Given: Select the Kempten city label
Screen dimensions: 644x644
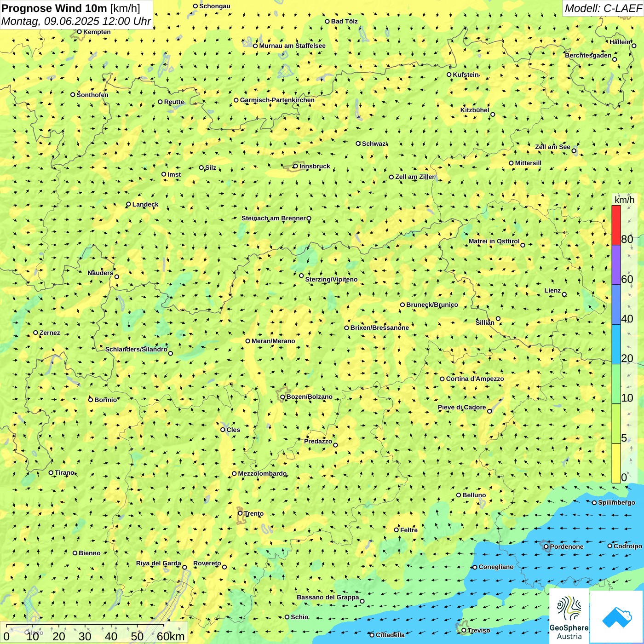Looking at the screenshot, I should point(97,32).
